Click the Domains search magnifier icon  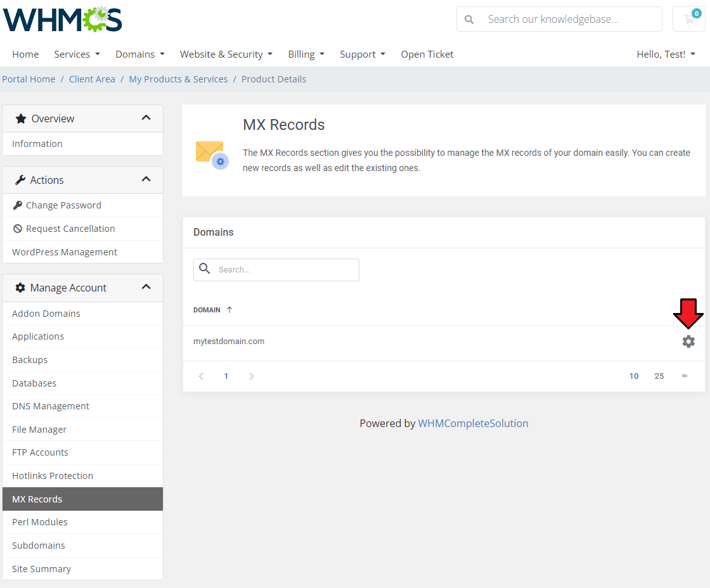click(x=205, y=269)
